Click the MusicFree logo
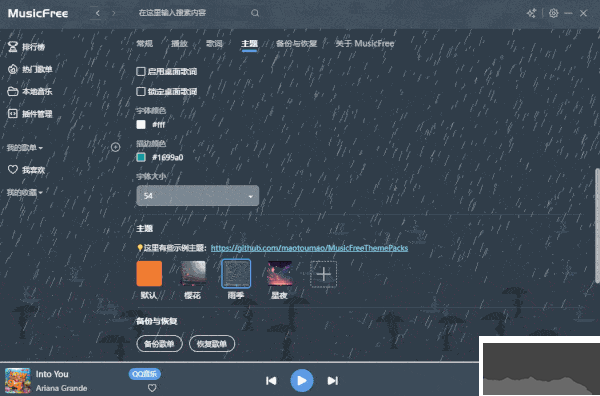Image resolution: width=600 pixels, height=396 pixels. click(38, 13)
